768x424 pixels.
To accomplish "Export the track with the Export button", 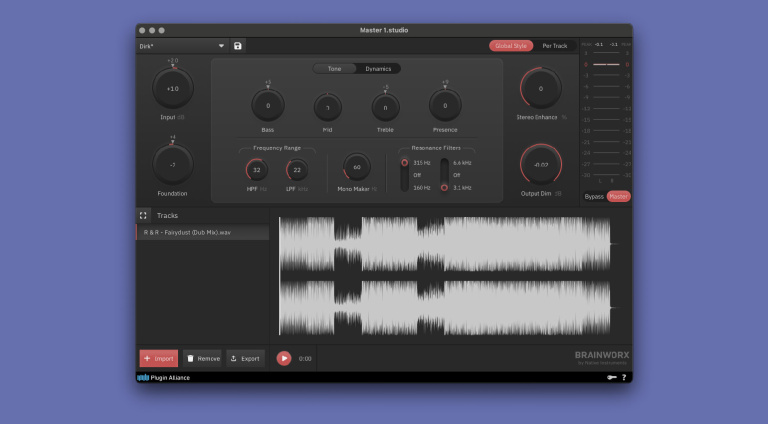I will click(x=245, y=358).
